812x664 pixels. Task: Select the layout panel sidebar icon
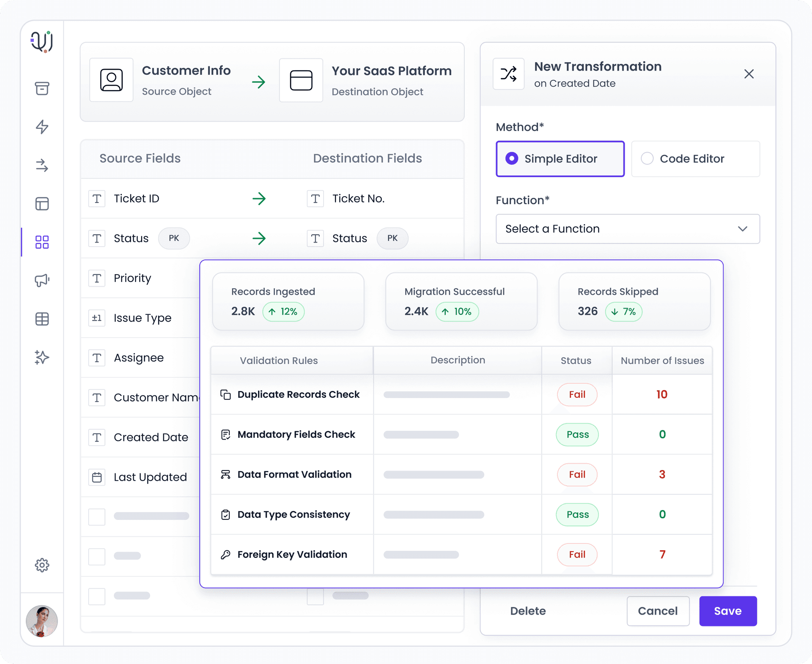42,204
